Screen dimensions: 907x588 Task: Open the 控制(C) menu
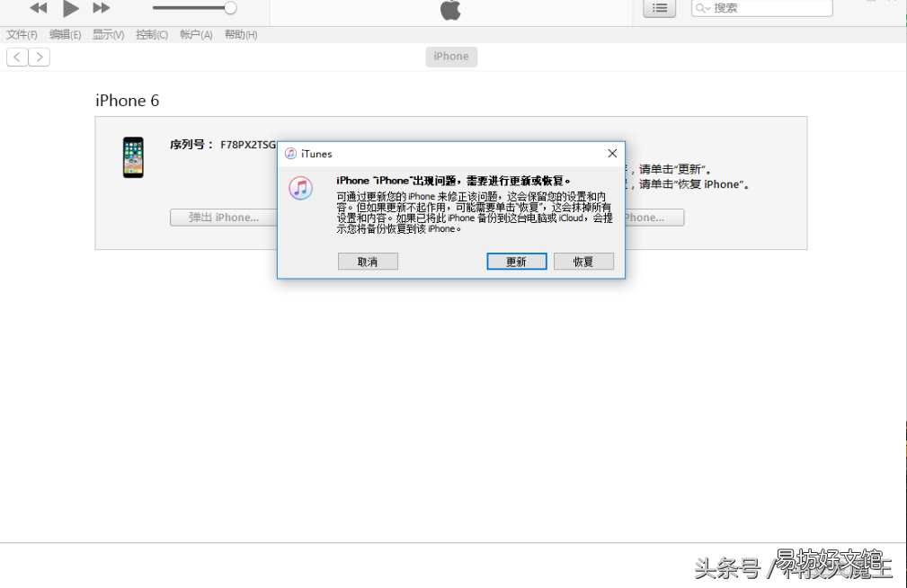[152, 35]
